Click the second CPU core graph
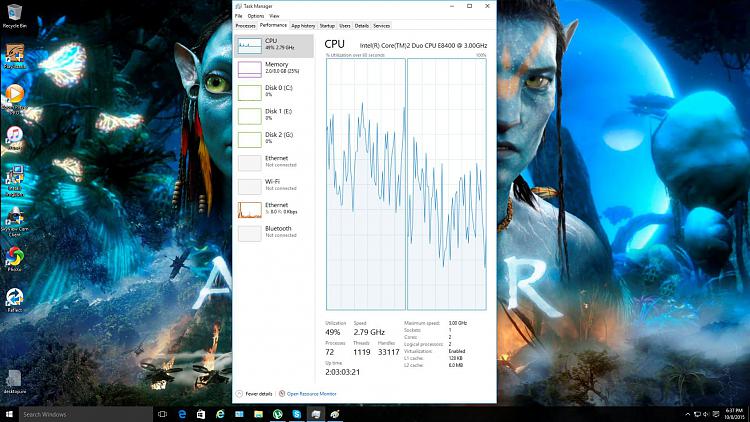Screen dimensions: 750x422 (447, 184)
